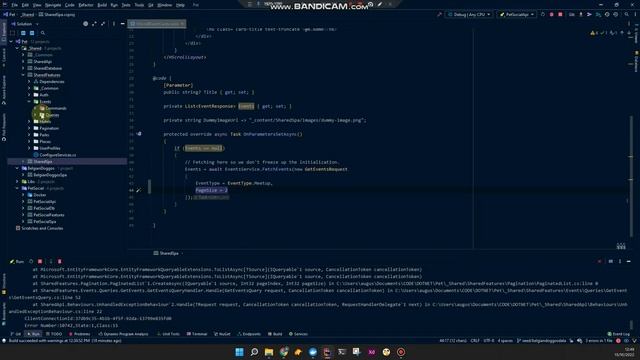The width and height of the screenshot is (640, 360).
Task: Open File Explorer from taskbar
Action: 269,352
